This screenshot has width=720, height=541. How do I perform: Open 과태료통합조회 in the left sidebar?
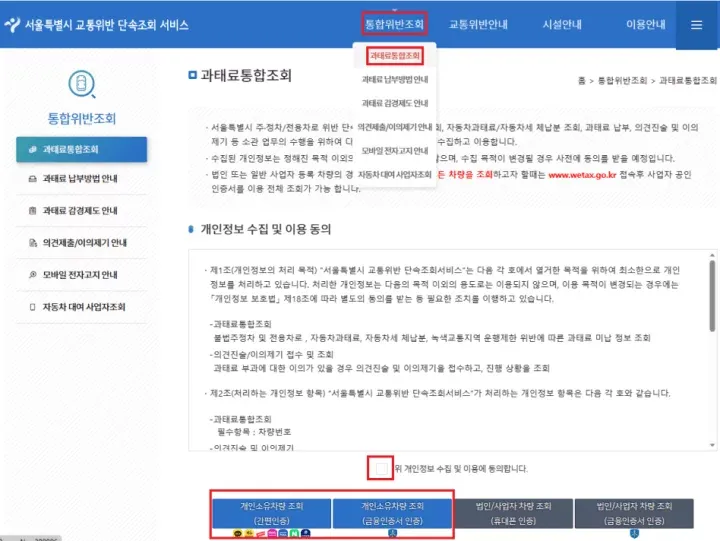pos(82,149)
